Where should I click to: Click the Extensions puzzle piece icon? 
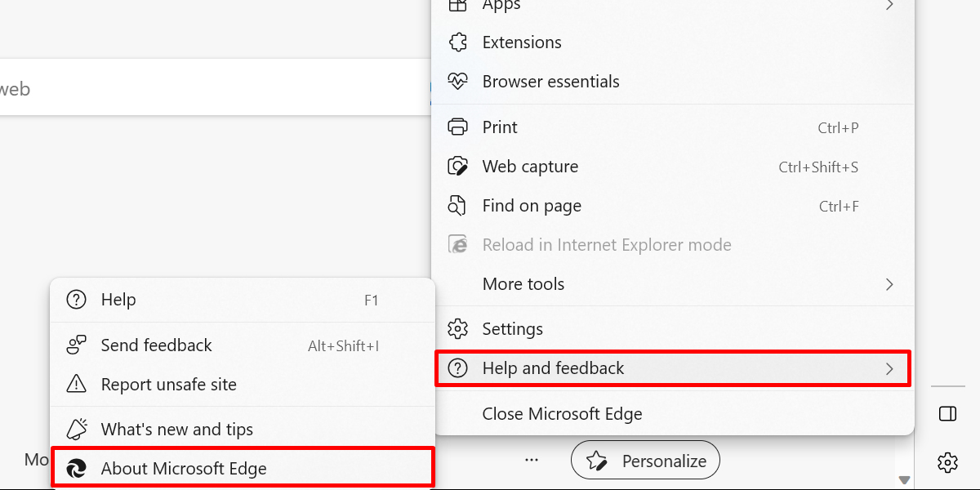pyautogui.click(x=458, y=42)
